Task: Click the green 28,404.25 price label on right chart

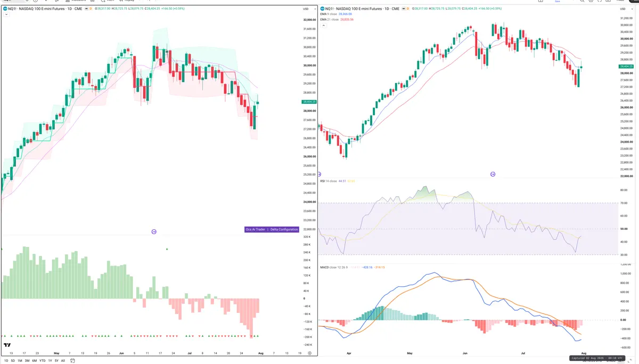Action: 626,67
